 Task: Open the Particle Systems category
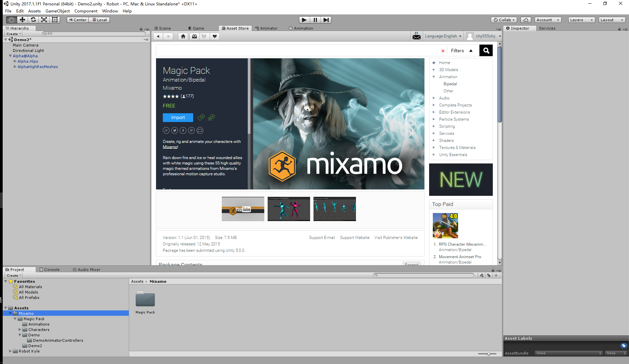(454, 119)
